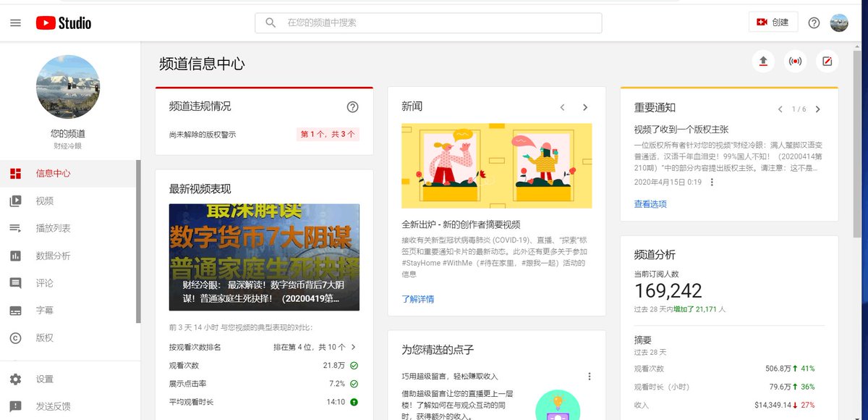Click the feedback exclamation icon
The height and width of the screenshot is (420, 868).
click(15, 406)
